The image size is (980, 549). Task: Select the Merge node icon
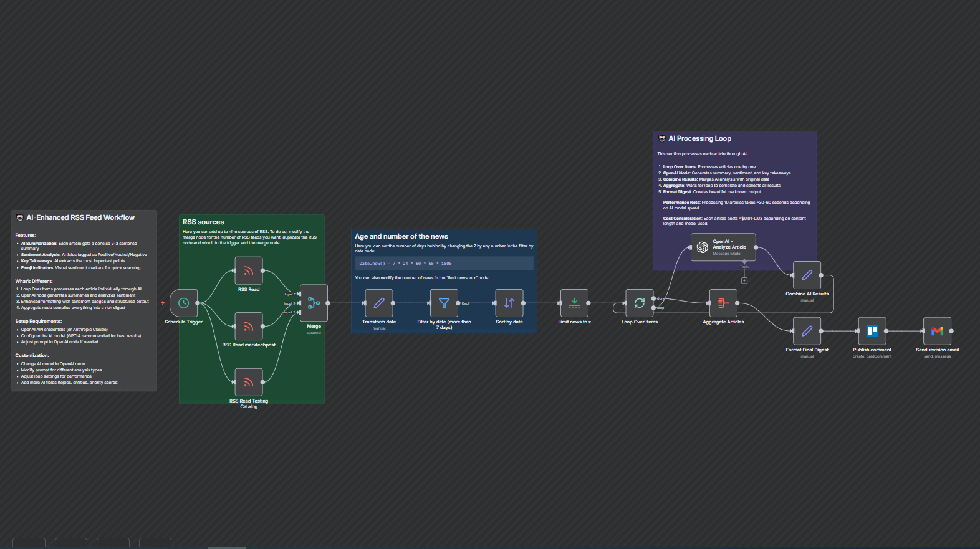(314, 303)
